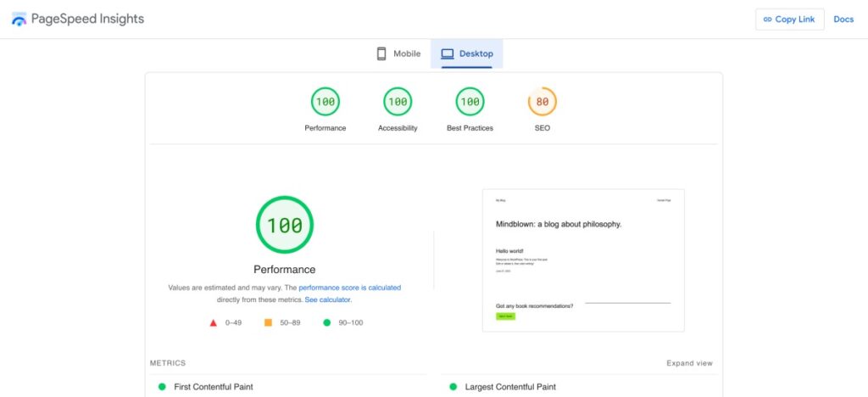Click the Performance score gauge at top
This screenshot has width=868, height=397.
[x=325, y=102]
